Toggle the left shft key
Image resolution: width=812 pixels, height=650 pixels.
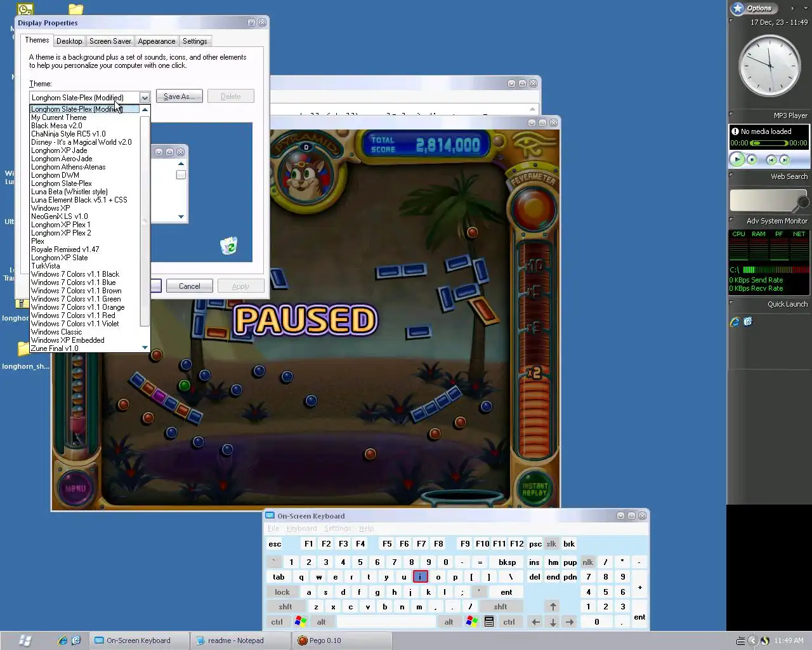285,607
